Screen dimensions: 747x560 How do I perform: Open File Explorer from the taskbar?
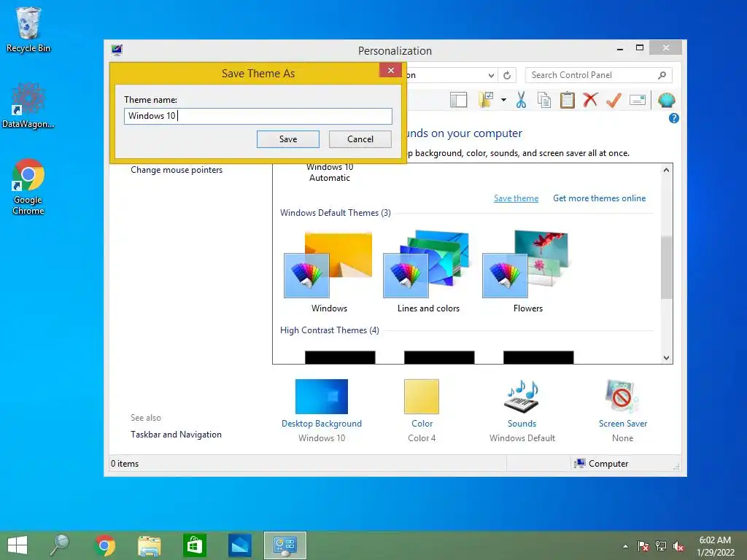tap(149, 545)
